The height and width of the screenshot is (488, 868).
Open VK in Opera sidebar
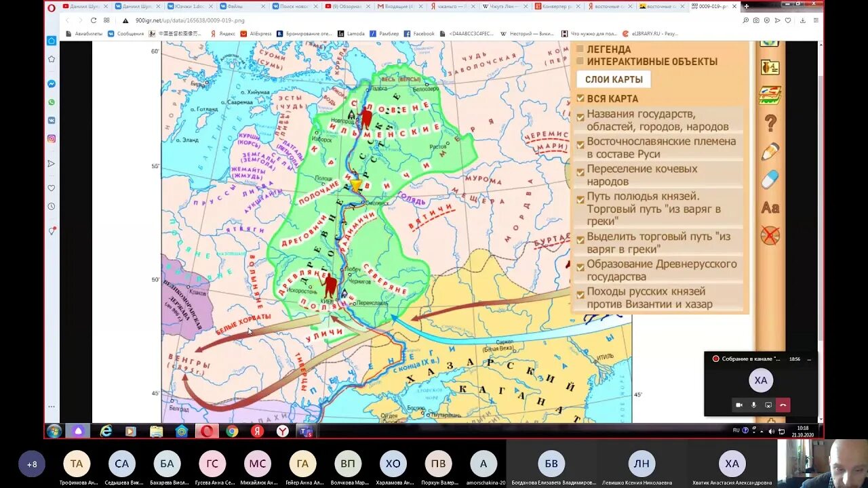[x=52, y=121]
